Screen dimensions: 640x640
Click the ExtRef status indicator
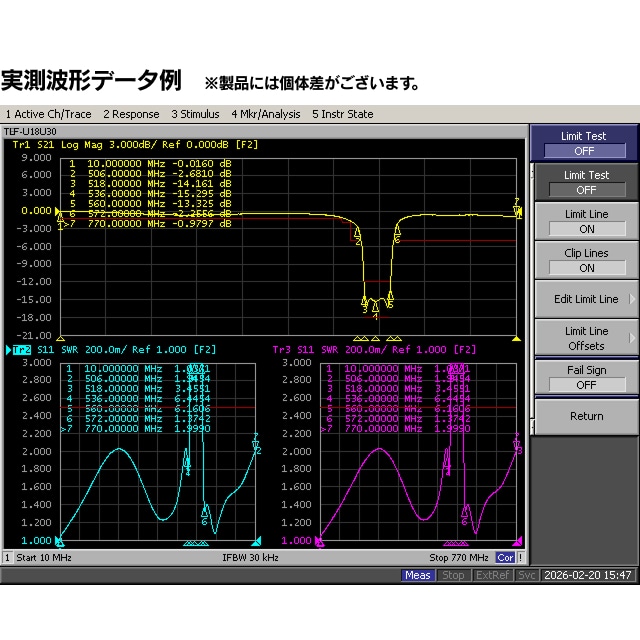pyautogui.click(x=492, y=575)
